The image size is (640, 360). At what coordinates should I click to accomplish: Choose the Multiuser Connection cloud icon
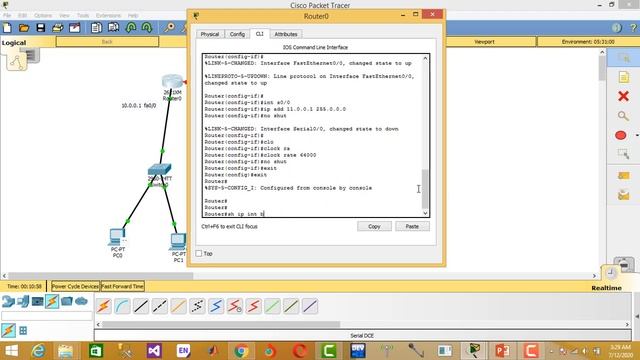pos(81,302)
